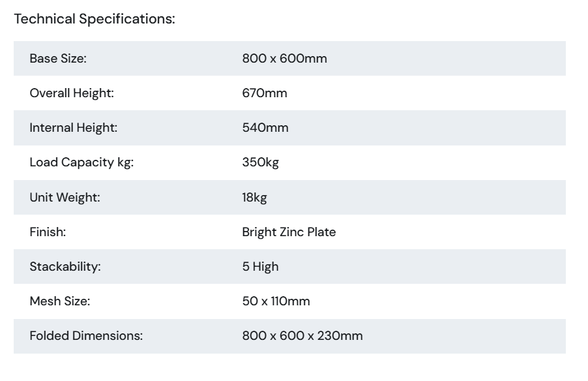This screenshot has width=588, height=381.
Task: Select the Unit Weight label
Action: 65,198
